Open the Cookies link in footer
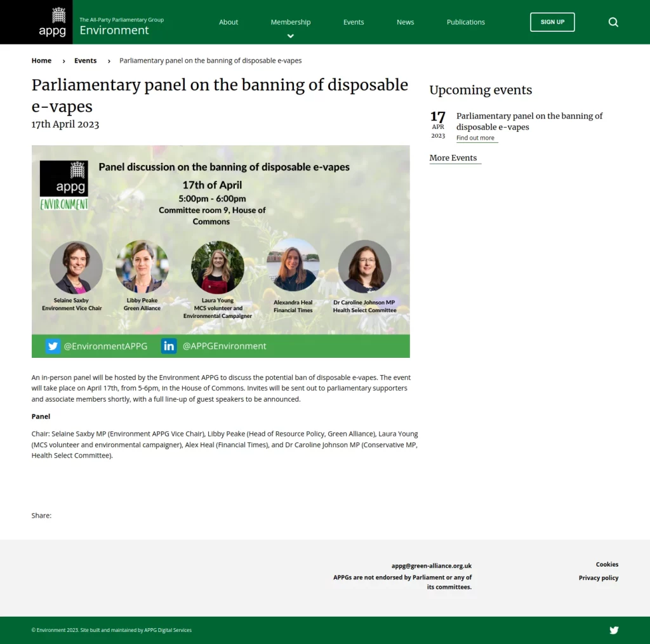The image size is (650, 644). 607,564
